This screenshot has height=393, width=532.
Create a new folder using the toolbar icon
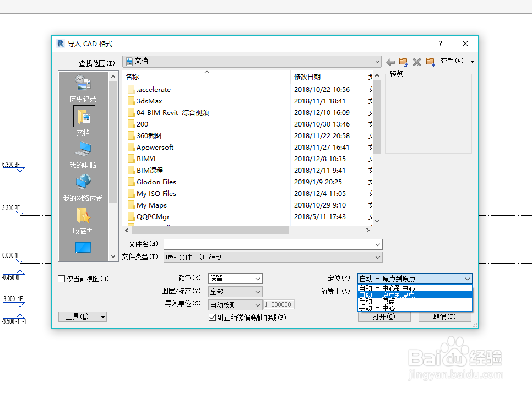point(430,62)
